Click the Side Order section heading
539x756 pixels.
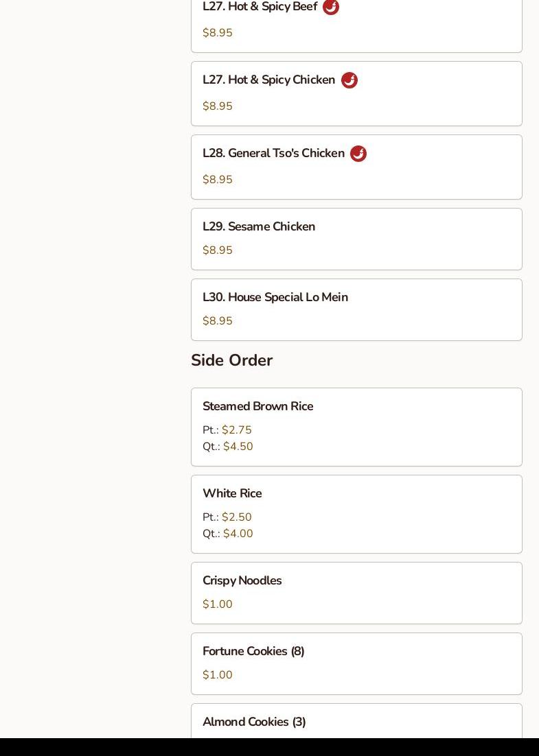point(231,361)
